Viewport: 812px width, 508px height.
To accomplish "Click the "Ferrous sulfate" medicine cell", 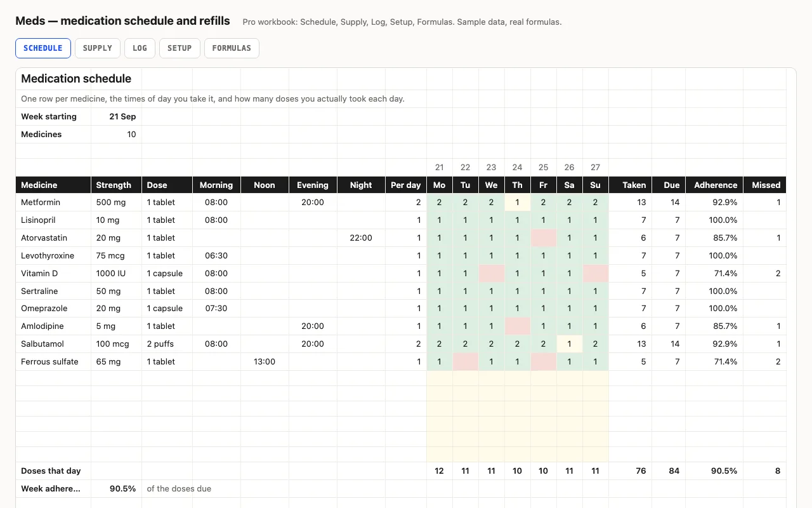I will pyautogui.click(x=53, y=362).
